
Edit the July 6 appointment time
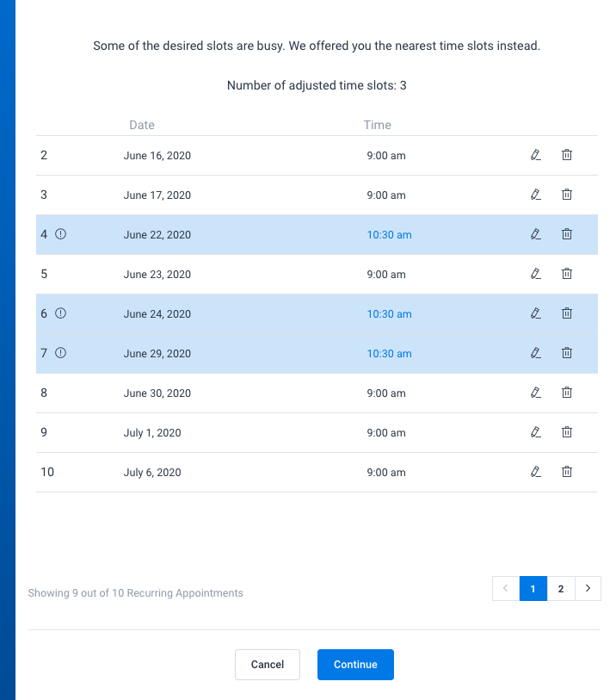point(535,472)
